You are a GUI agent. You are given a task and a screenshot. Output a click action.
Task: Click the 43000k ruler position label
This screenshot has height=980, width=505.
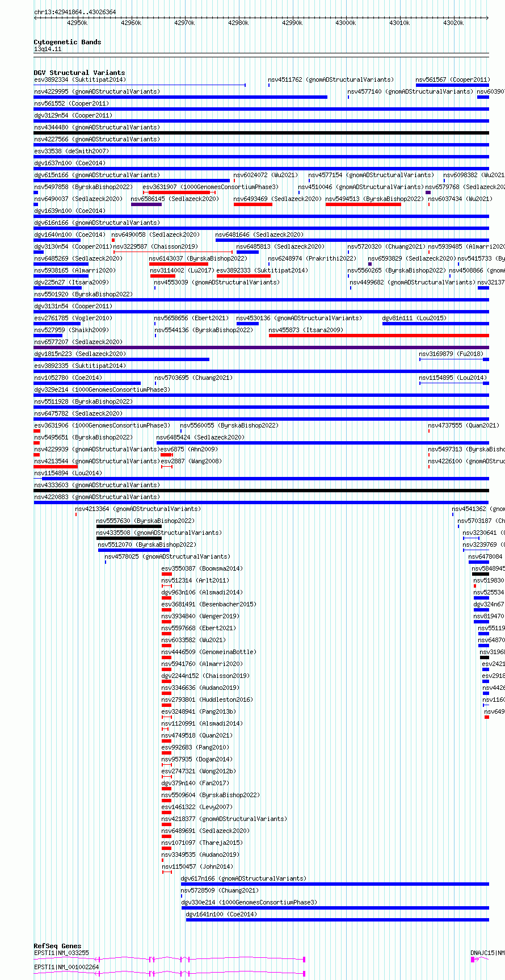pos(346,23)
